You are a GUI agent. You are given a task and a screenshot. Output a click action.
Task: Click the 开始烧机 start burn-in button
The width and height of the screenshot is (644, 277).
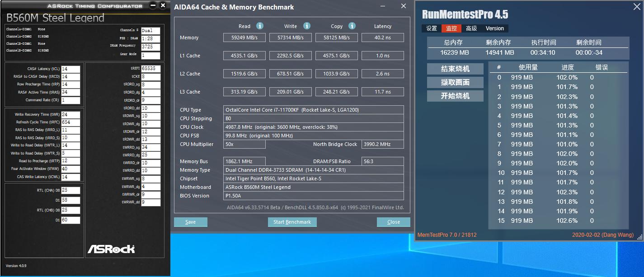455,96
